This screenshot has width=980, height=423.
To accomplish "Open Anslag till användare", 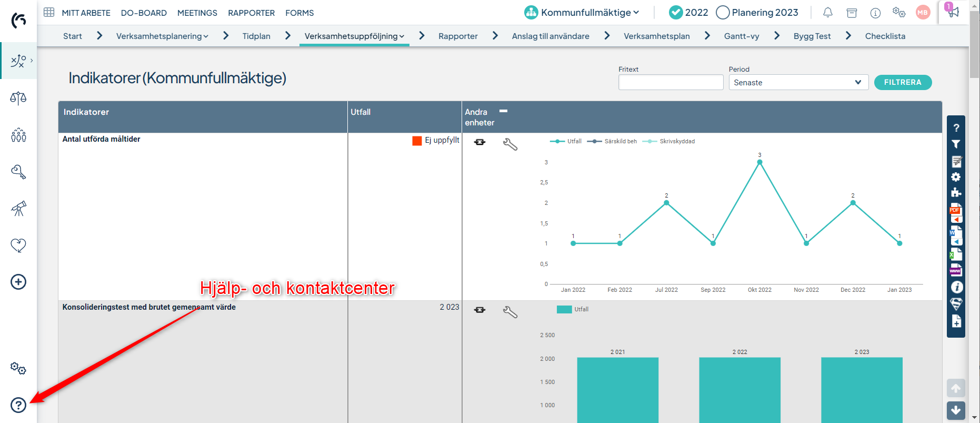I will pos(551,36).
